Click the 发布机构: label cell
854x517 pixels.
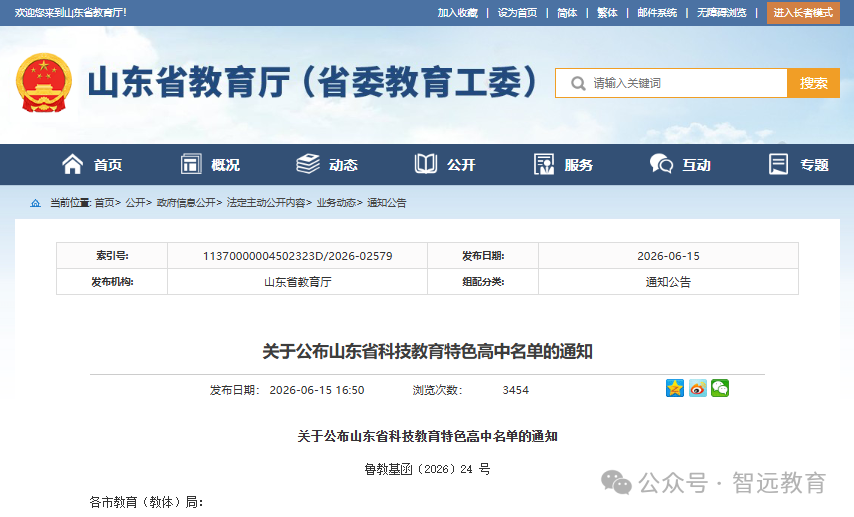coord(112,282)
